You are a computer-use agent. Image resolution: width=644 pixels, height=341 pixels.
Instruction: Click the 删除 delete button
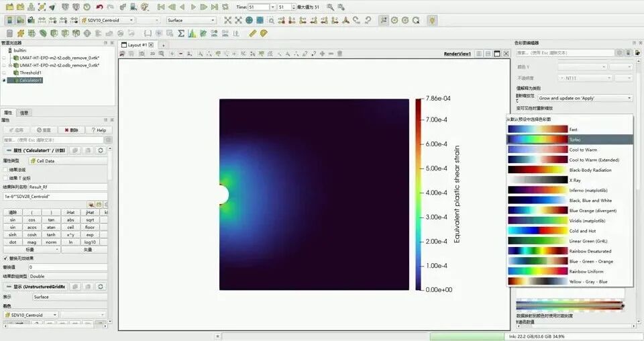pos(71,130)
